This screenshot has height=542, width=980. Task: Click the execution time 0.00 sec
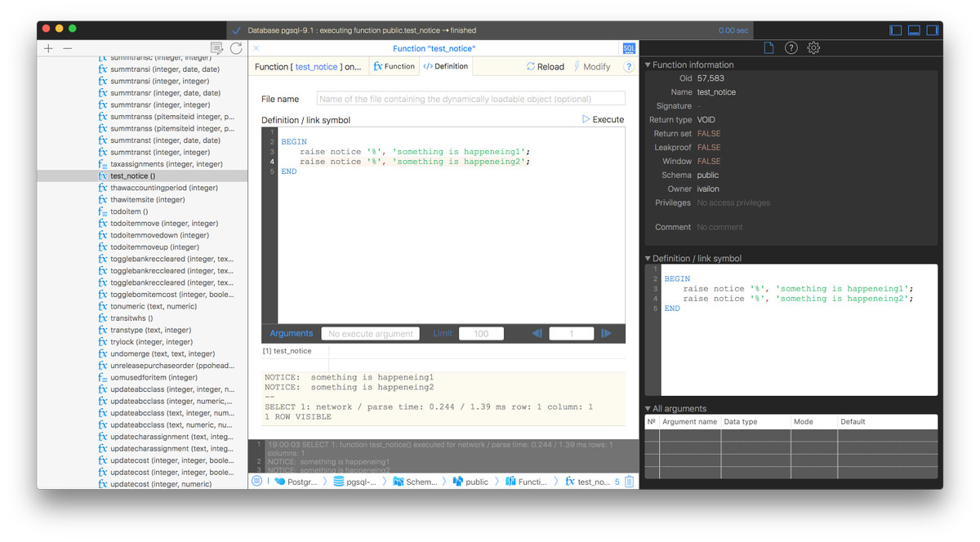click(x=733, y=30)
